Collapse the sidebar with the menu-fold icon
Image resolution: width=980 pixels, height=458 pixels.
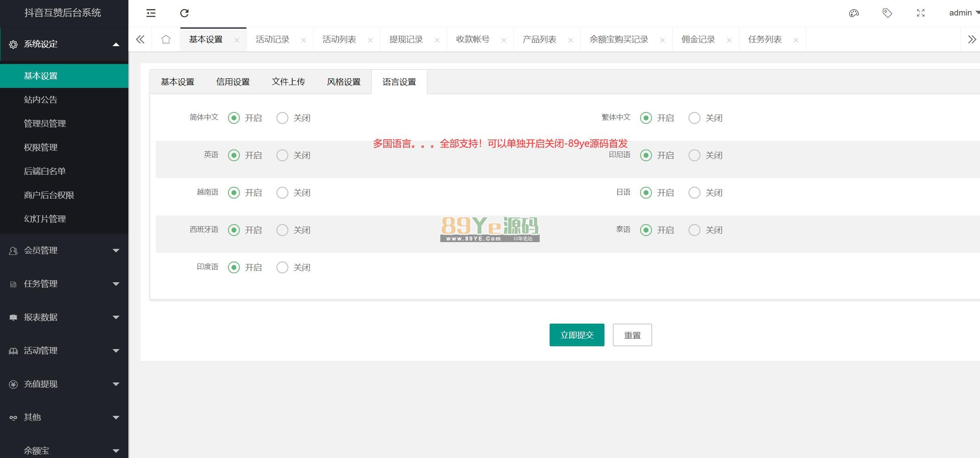click(x=151, y=13)
